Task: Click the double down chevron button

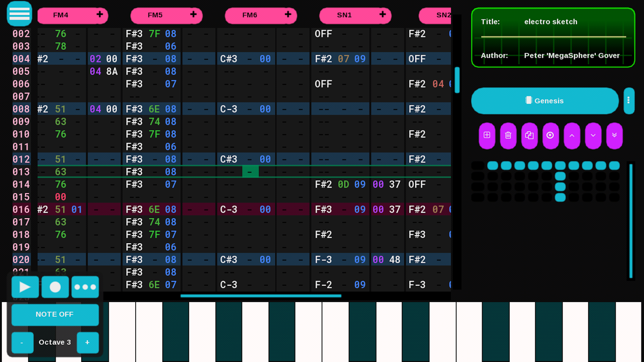Action: click(x=614, y=135)
